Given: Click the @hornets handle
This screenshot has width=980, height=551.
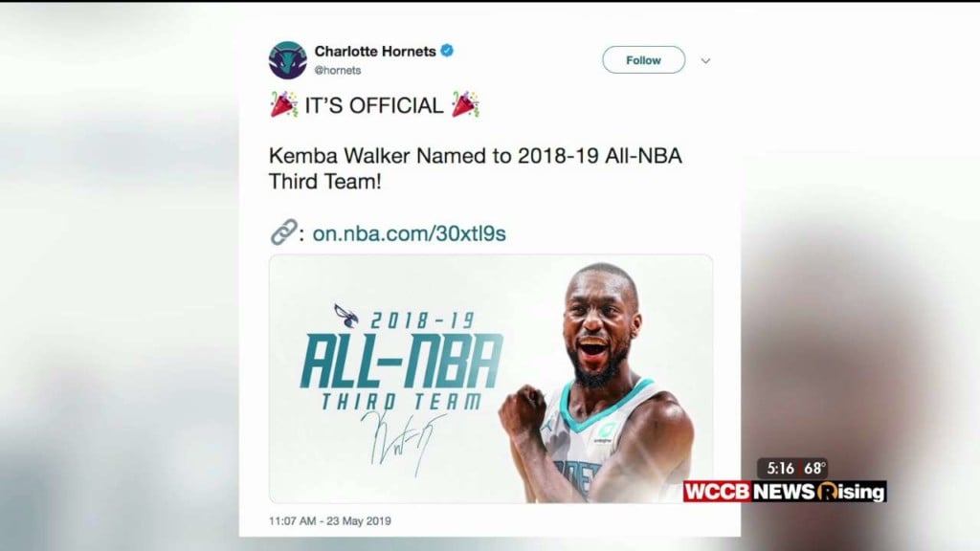Looking at the screenshot, I should (338, 70).
